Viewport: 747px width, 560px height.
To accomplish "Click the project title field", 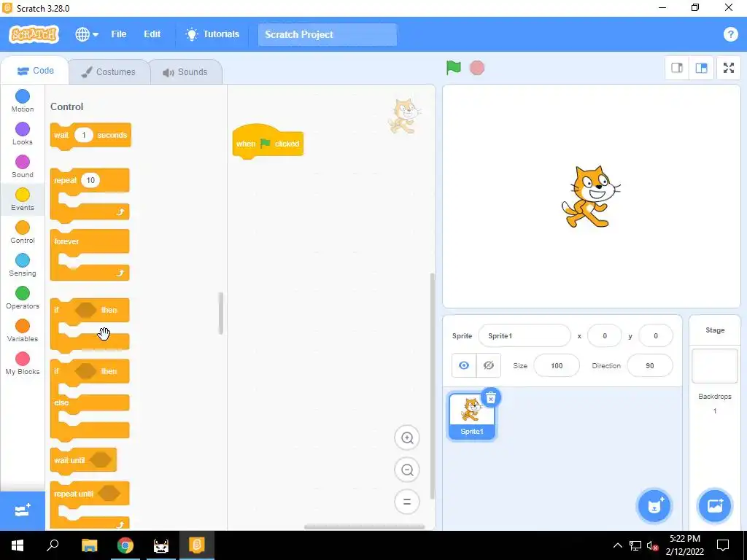I will 328,35.
